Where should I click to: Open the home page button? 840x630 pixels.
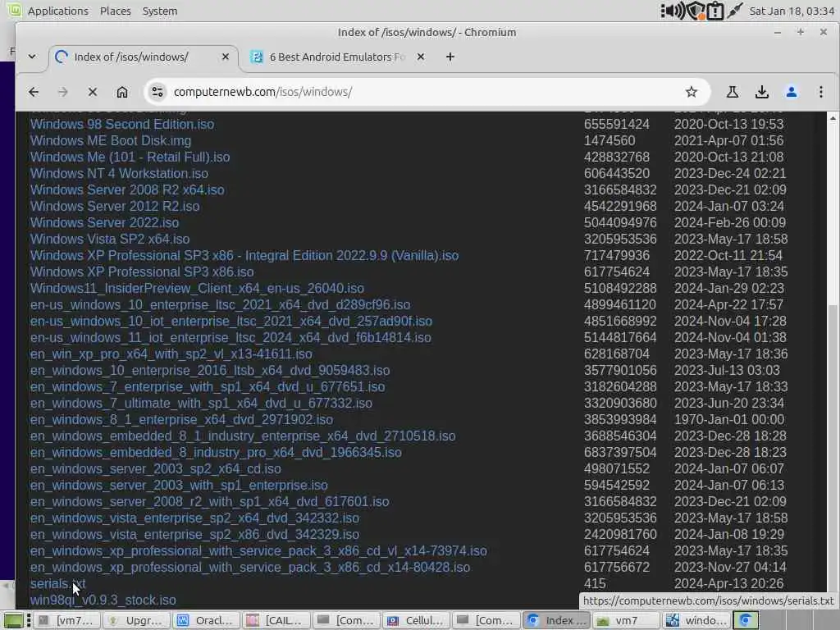coord(122,92)
